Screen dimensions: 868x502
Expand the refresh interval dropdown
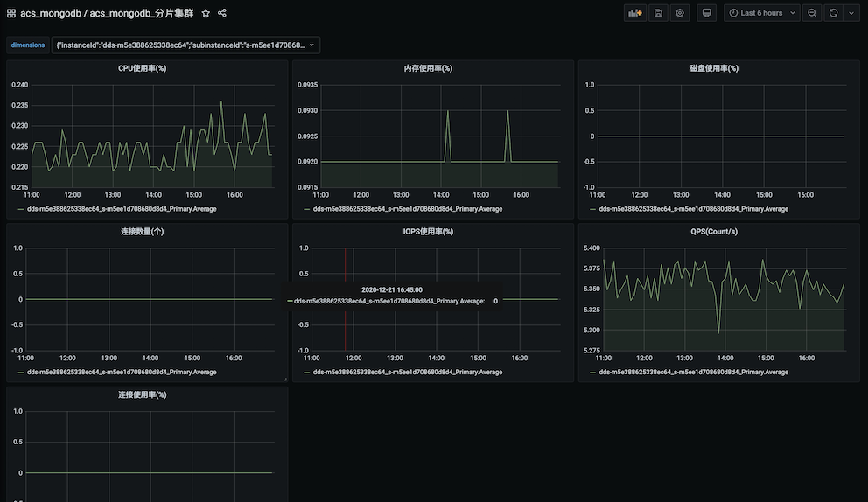(x=851, y=13)
